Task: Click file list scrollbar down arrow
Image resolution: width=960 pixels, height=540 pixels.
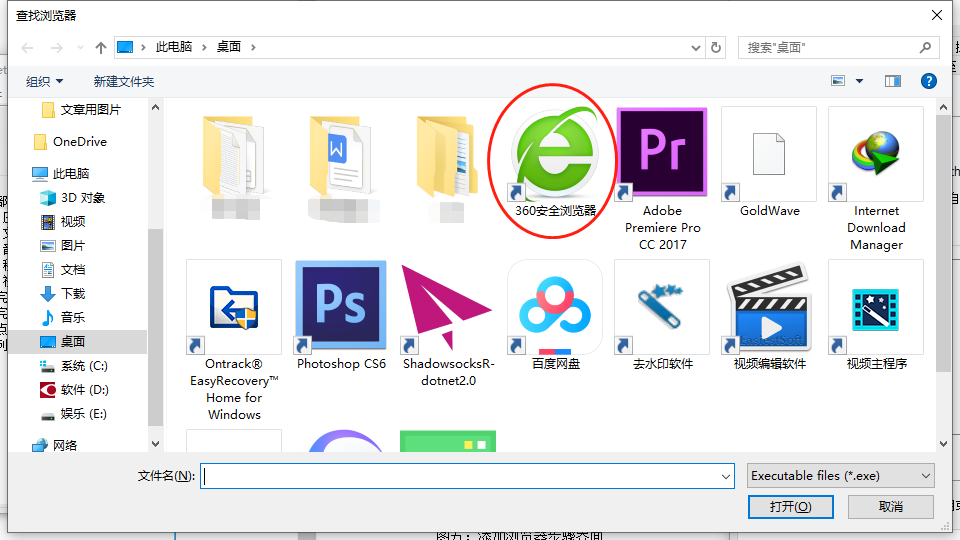Action: click(943, 444)
